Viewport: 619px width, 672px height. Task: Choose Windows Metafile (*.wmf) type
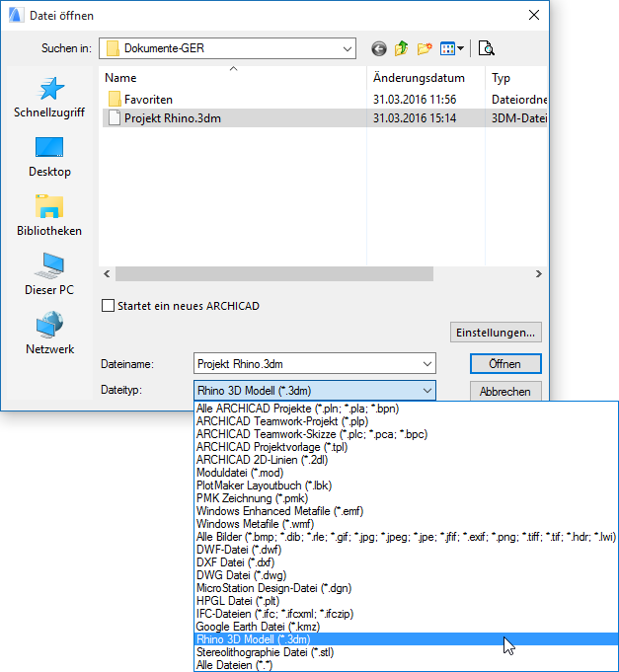(x=407, y=524)
